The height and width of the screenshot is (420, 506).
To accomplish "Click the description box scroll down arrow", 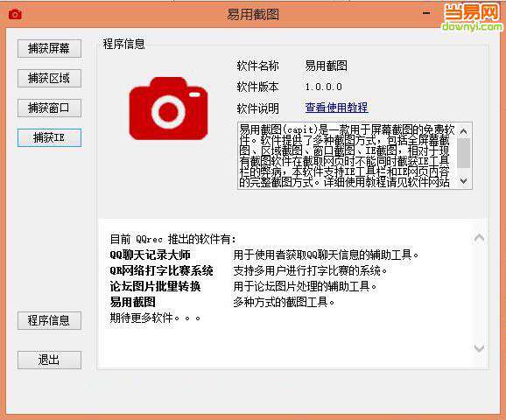I will (x=463, y=181).
